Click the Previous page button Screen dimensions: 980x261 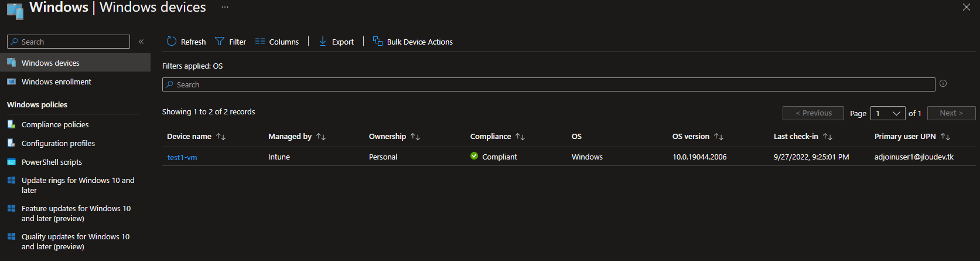pos(813,113)
